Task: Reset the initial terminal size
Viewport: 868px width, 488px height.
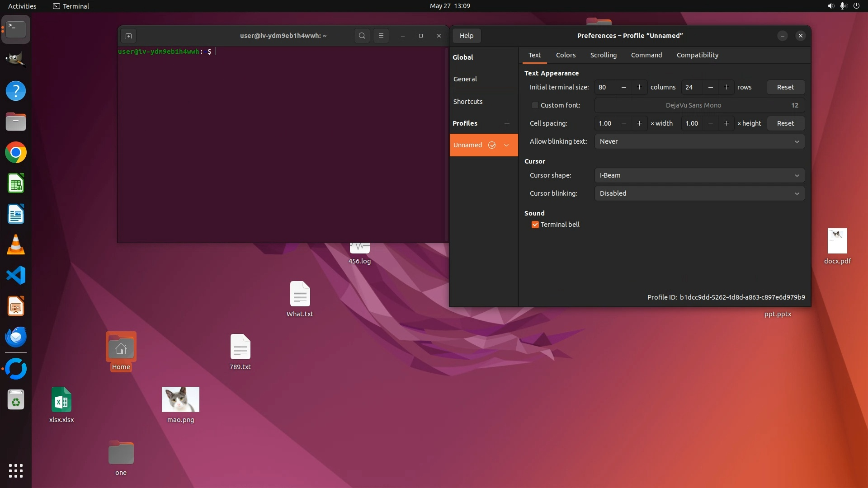Action: pyautogui.click(x=785, y=87)
